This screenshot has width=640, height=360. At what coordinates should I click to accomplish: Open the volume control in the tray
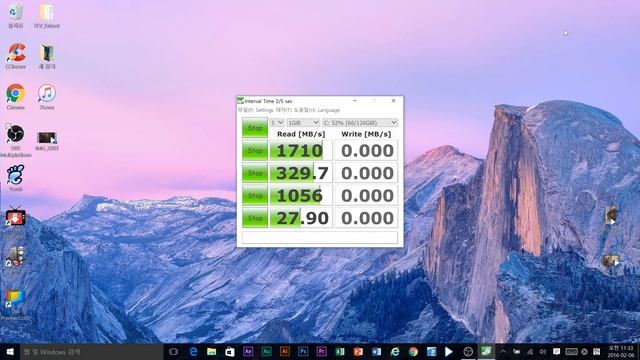(543, 351)
